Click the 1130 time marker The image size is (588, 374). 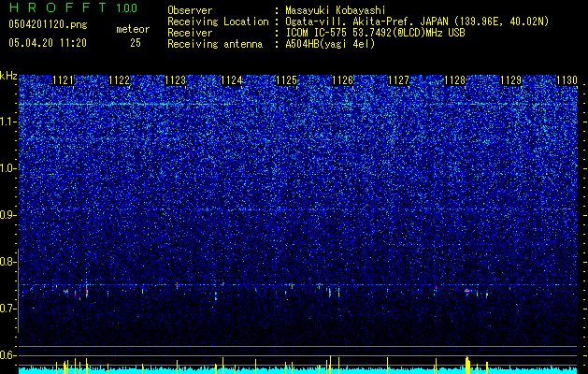pyautogui.click(x=566, y=80)
